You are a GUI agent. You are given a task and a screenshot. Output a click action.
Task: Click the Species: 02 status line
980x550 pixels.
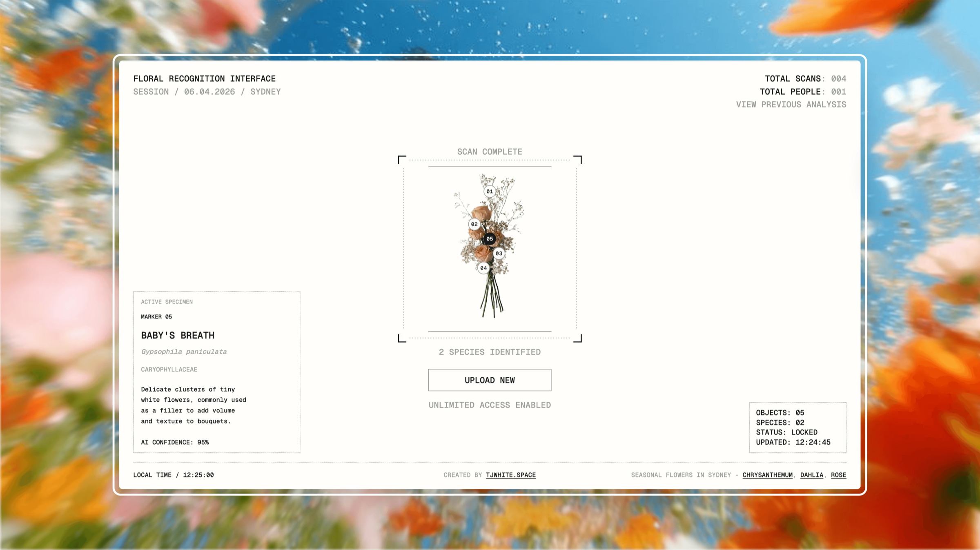click(x=780, y=422)
